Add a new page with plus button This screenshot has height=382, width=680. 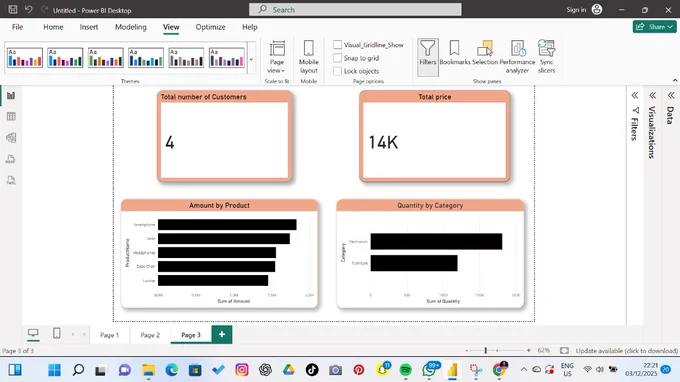[x=222, y=334]
